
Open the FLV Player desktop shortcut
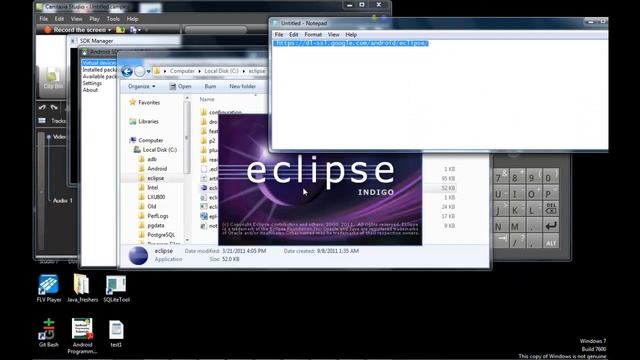[x=49, y=288]
